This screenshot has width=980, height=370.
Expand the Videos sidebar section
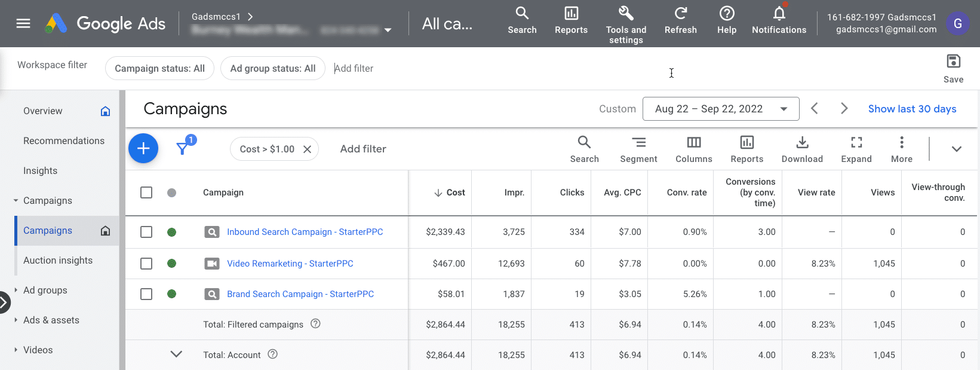pos(16,350)
